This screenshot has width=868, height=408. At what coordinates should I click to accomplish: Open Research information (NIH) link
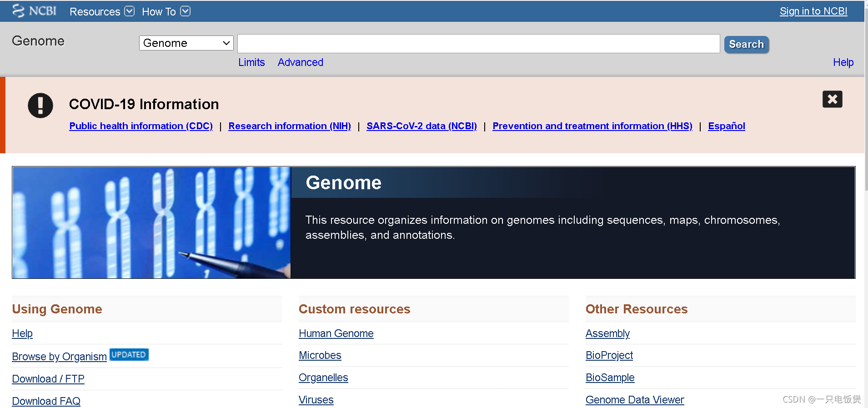click(290, 126)
